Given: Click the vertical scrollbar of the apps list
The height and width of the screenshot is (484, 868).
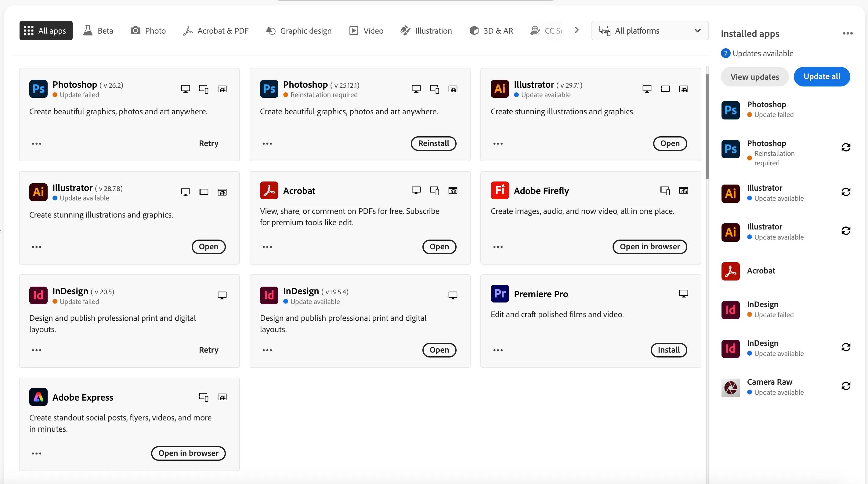Looking at the screenshot, I should [707, 127].
